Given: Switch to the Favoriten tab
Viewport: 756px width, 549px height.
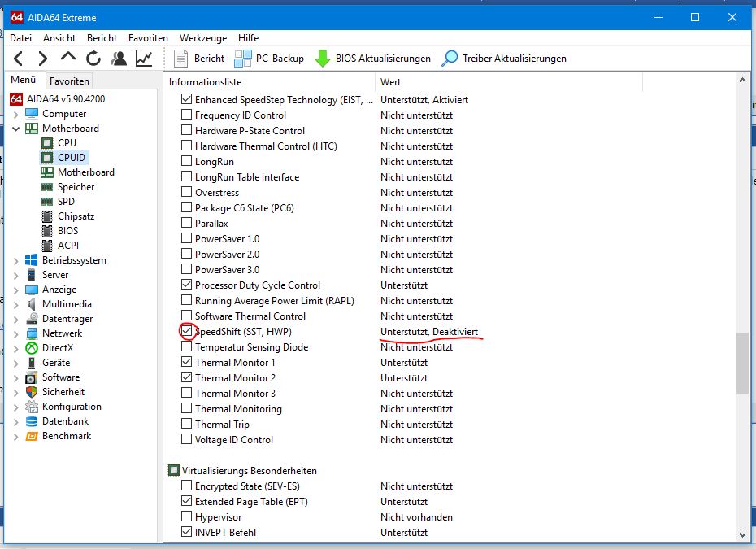Looking at the screenshot, I should coord(69,81).
